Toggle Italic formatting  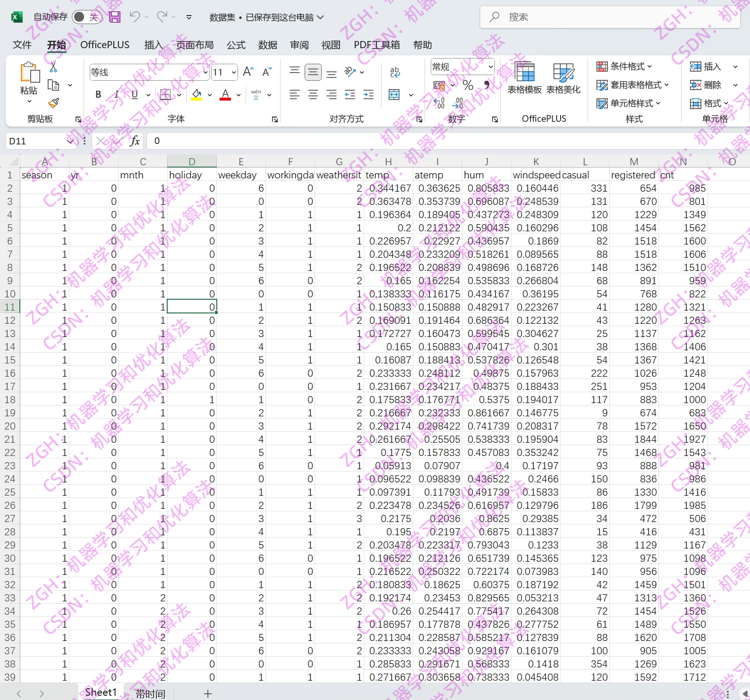pos(116,94)
